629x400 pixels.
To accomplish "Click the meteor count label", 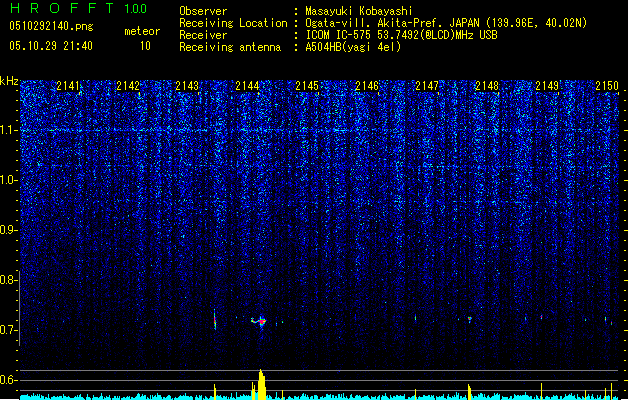I will (x=142, y=31).
